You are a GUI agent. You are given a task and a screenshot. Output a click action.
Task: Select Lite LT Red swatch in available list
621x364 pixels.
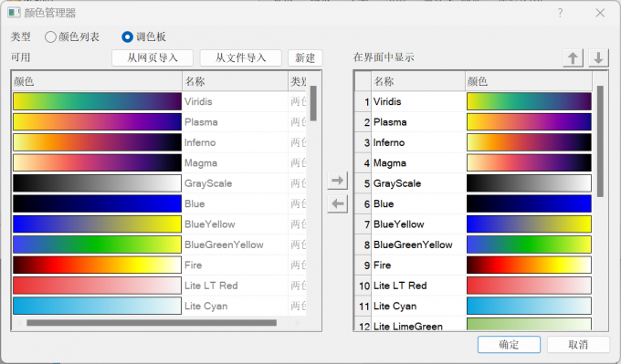pos(97,286)
